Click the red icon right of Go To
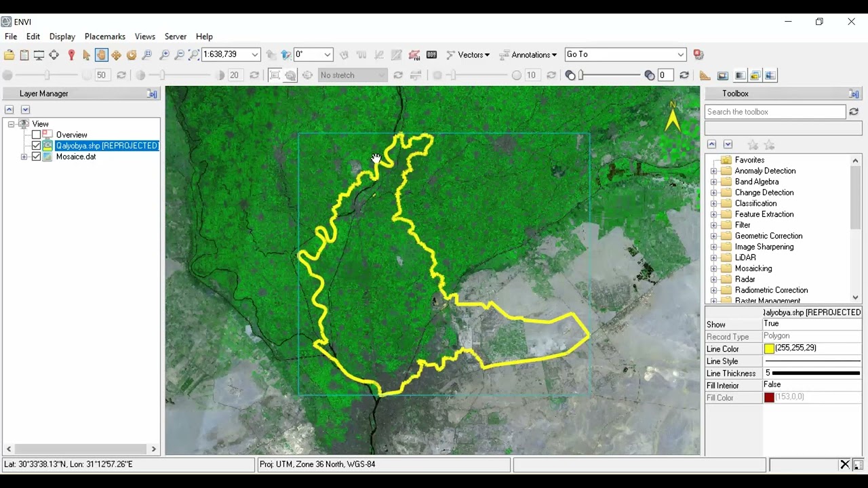The image size is (868, 488). point(698,54)
